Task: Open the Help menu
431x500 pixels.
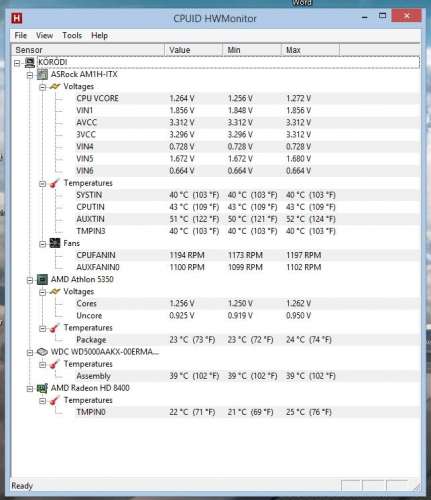Action: pyautogui.click(x=99, y=35)
